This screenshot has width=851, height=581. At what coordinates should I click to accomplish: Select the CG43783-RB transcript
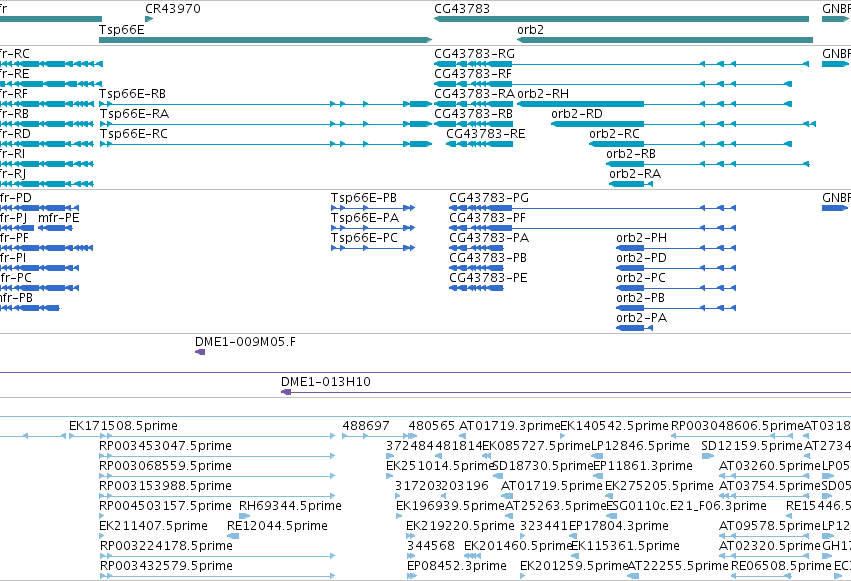click(473, 124)
